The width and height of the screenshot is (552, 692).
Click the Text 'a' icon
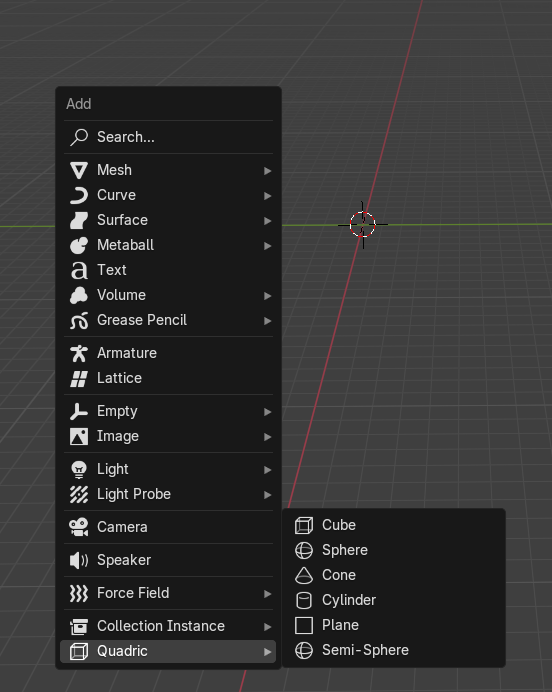point(79,270)
